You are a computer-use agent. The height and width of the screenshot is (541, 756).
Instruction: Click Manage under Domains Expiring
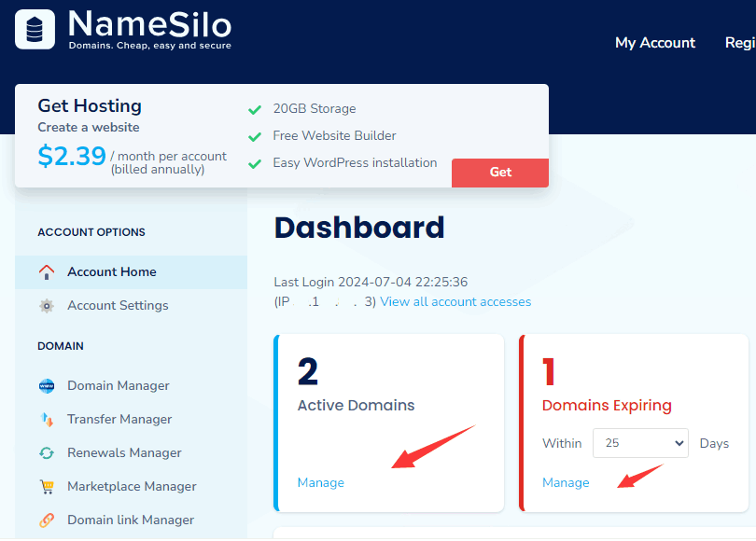[x=566, y=483]
